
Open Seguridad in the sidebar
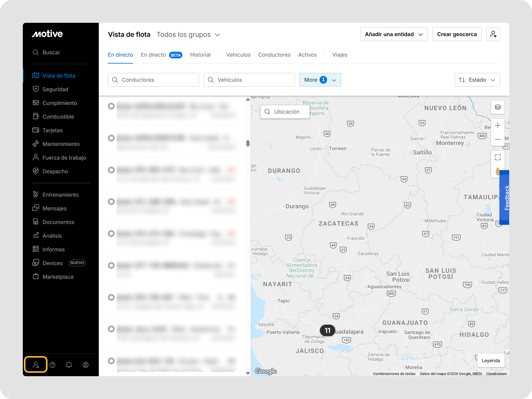(x=55, y=89)
